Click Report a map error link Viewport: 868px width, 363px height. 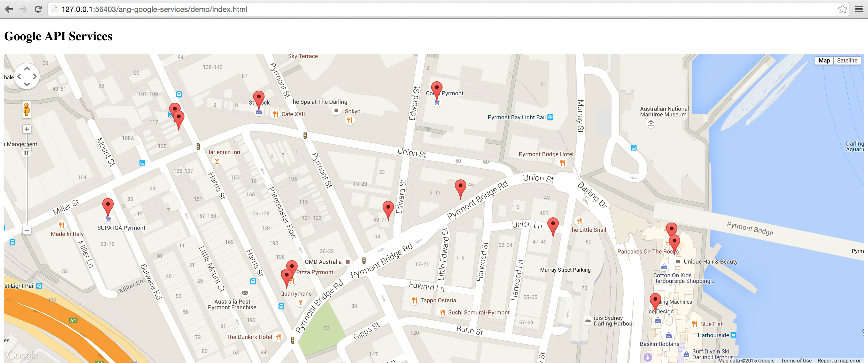point(839,360)
